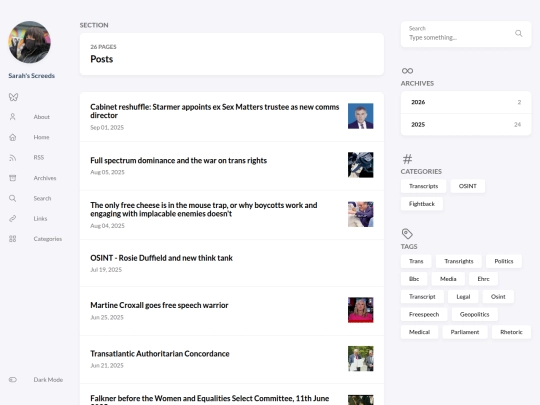The image size is (540, 405).
Task: Go to Home in sidebar
Action: [41, 137]
